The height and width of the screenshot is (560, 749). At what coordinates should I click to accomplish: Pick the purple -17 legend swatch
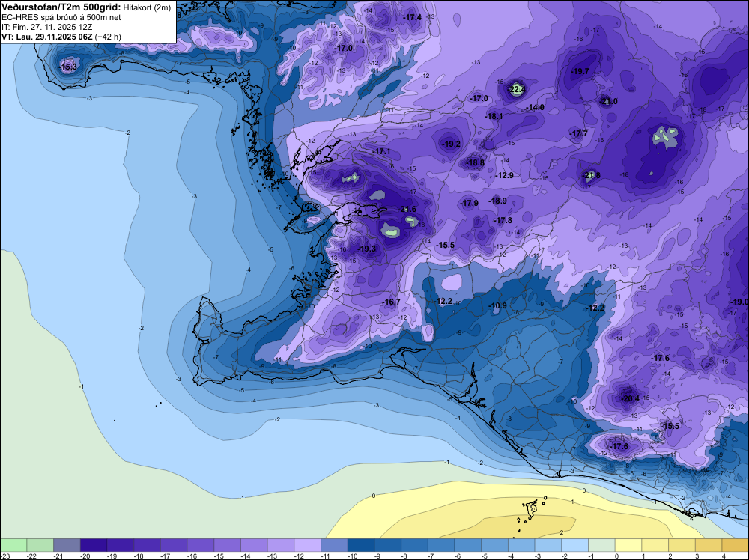click(x=174, y=545)
